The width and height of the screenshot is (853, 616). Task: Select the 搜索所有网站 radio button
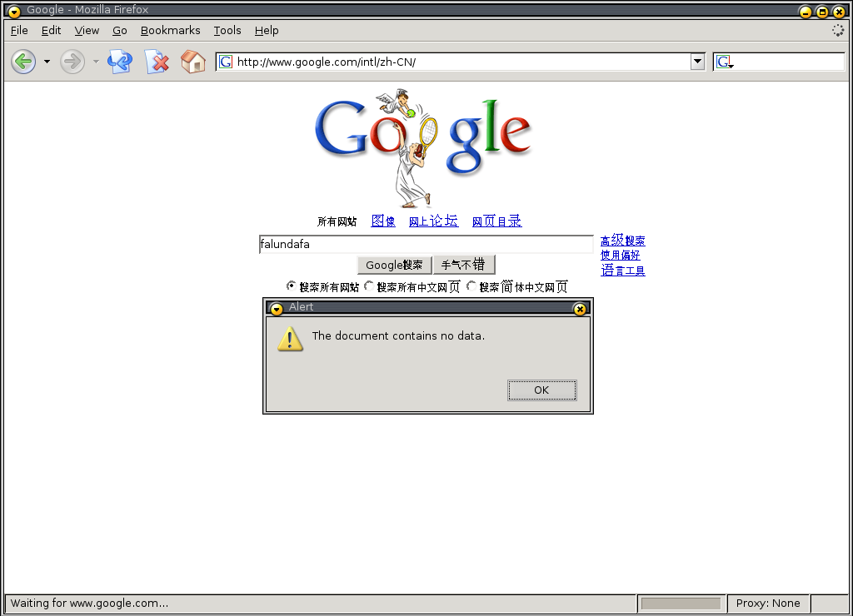click(291, 286)
